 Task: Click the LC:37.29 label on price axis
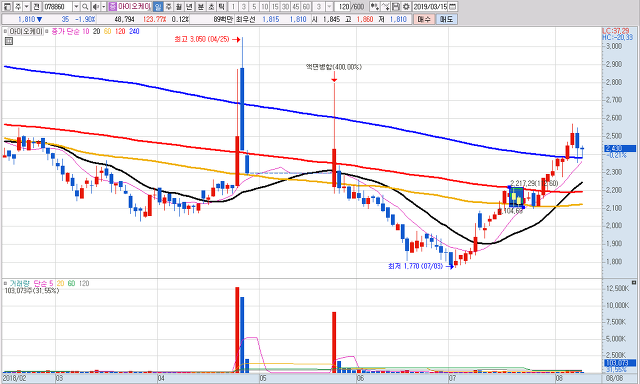pyautogui.click(x=616, y=31)
